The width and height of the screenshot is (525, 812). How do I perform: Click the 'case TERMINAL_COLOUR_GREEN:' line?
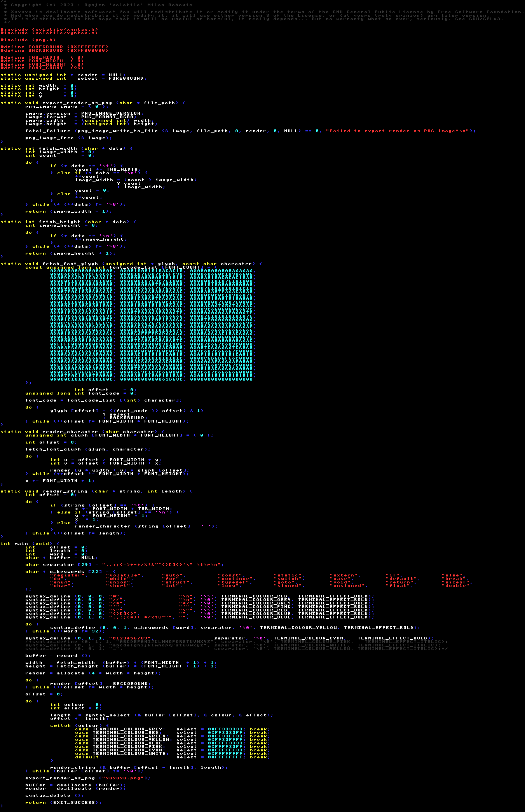(173, 736)
